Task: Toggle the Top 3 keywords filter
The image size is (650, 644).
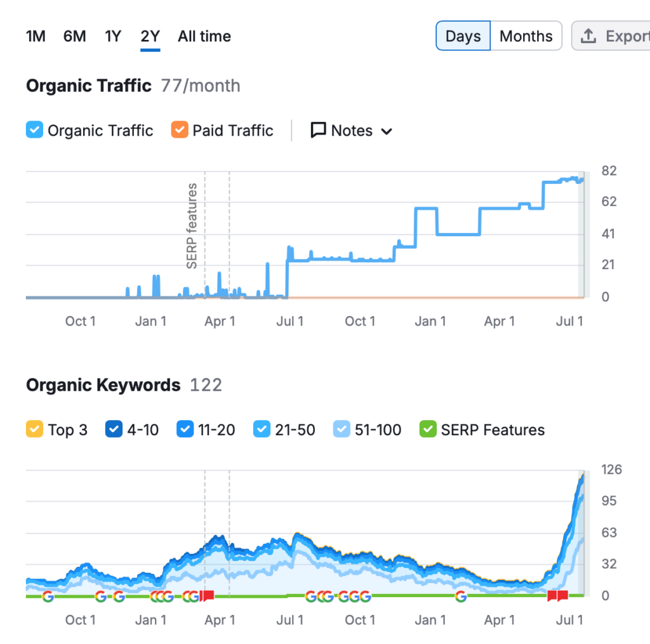Action: 34,430
